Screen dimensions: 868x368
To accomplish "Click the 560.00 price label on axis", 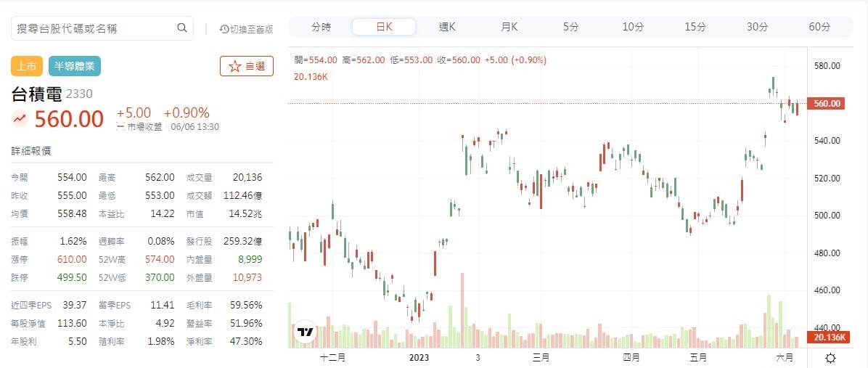I will point(827,104).
